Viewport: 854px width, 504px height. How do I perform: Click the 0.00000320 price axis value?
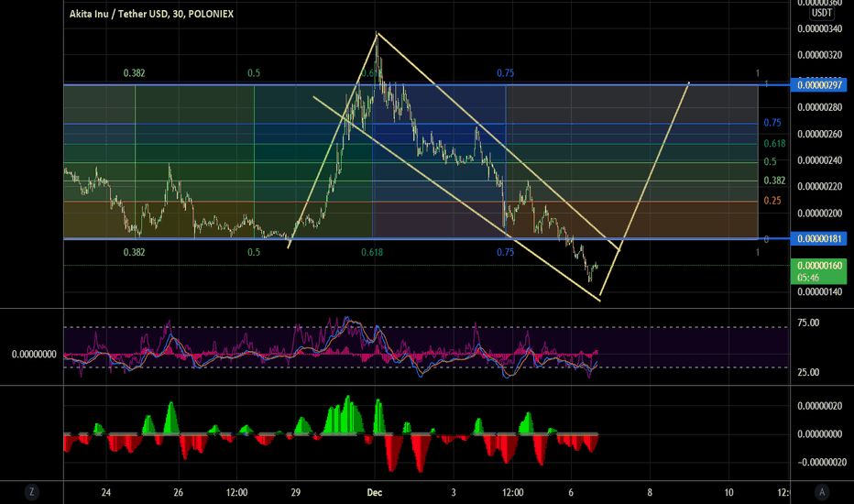click(x=819, y=55)
